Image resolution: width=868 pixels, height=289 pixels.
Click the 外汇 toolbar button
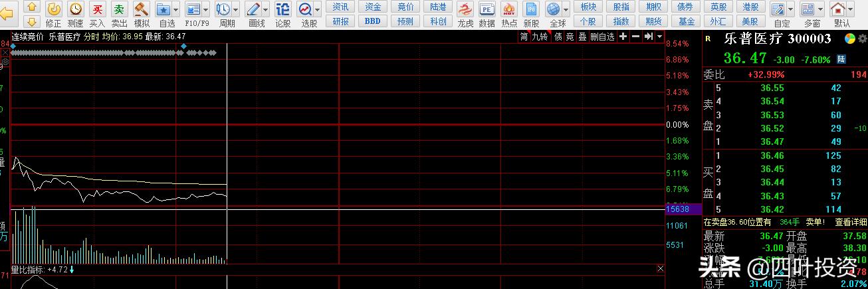pyautogui.click(x=718, y=21)
